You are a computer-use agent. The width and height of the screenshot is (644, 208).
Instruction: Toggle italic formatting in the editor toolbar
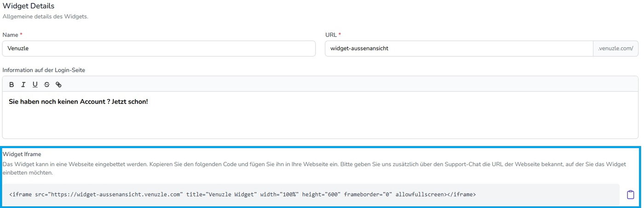(23, 85)
